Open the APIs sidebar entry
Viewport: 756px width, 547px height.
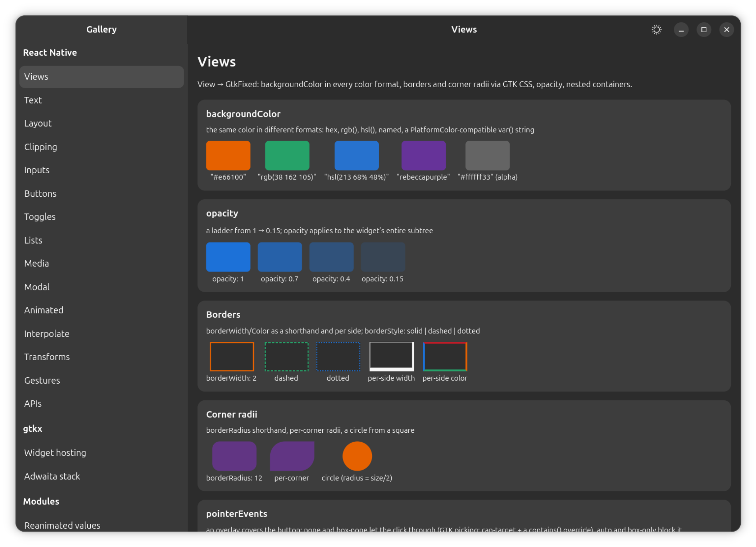[102, 403]
